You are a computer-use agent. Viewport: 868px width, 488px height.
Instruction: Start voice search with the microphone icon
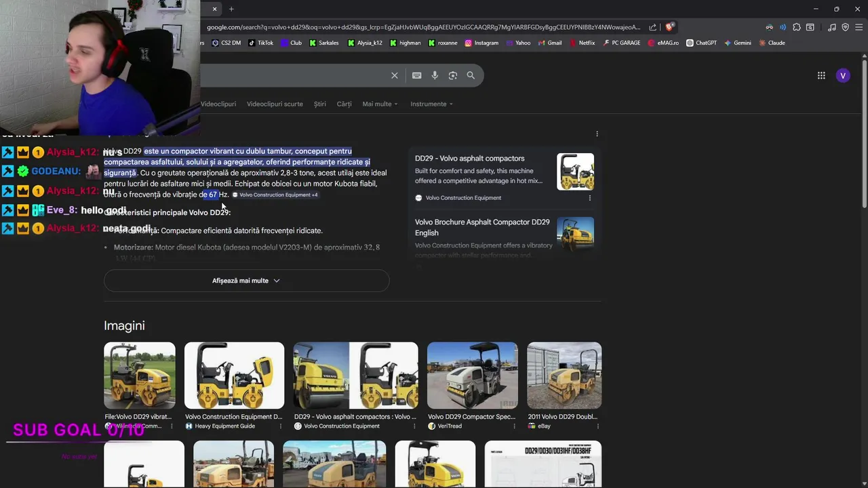pyautogui.click(x=435, y=75)
